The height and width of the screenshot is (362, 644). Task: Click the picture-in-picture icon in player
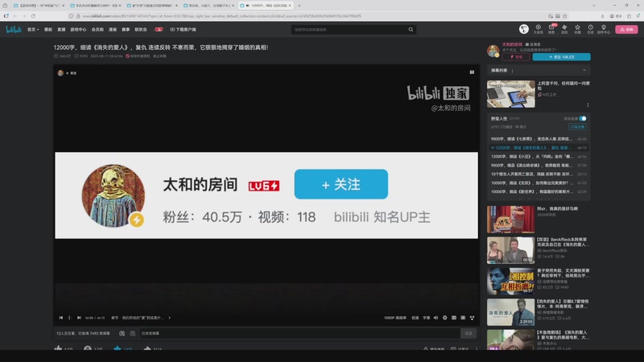454,318
